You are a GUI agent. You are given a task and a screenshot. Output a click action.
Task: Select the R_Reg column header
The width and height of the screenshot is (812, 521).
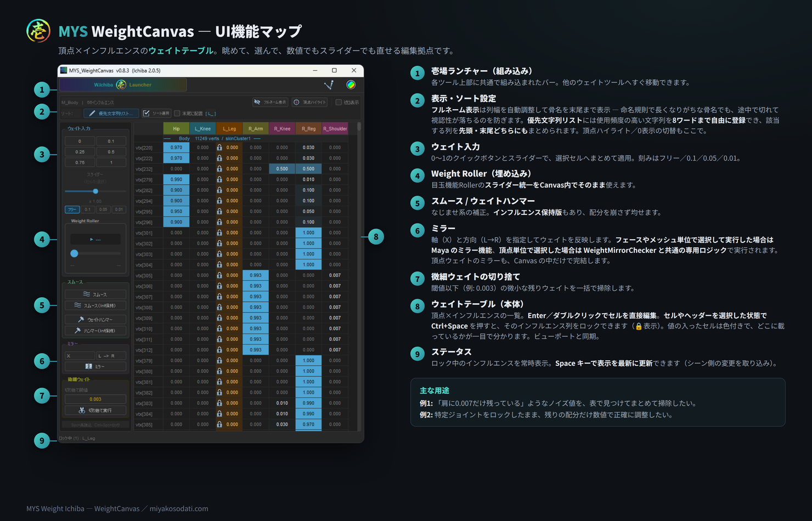308,128
